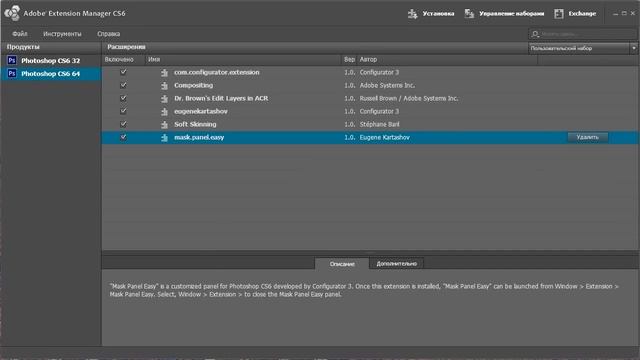
Task: Click author Stéphane Baril cell
Action: (x=380, y=124)
